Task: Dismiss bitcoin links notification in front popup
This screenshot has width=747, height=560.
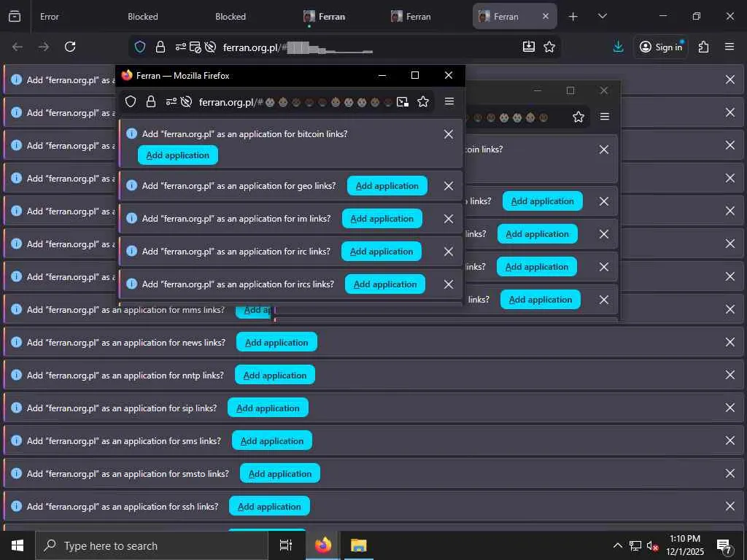Action: click(449, 134)
